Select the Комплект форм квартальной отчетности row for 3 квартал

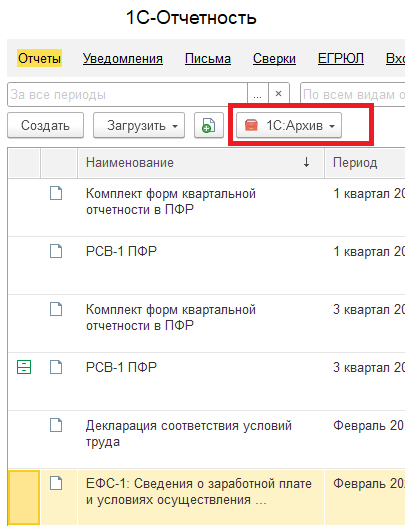(x=206, y=323)
